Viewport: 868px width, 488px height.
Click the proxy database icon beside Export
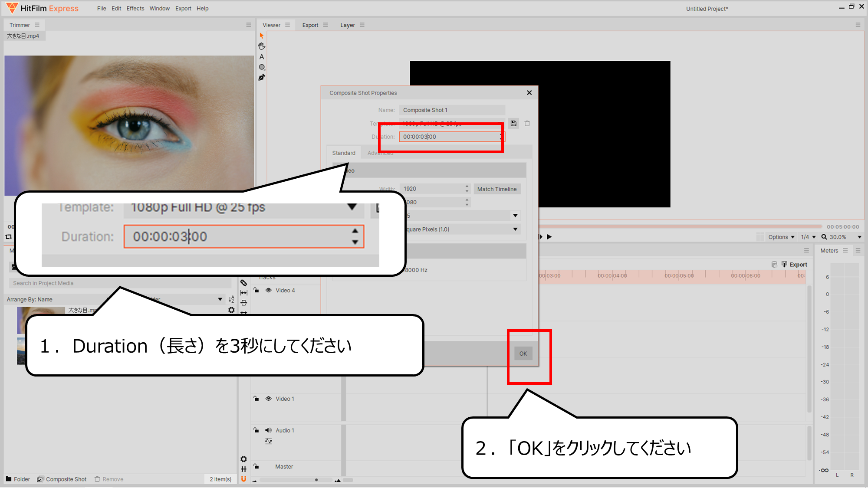774,264
